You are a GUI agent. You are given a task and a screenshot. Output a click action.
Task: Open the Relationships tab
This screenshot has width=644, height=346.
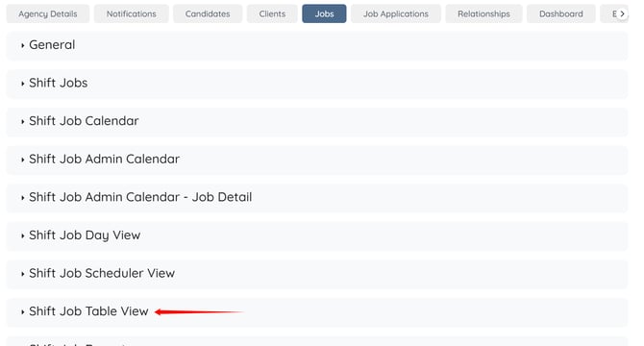(483, 13)
